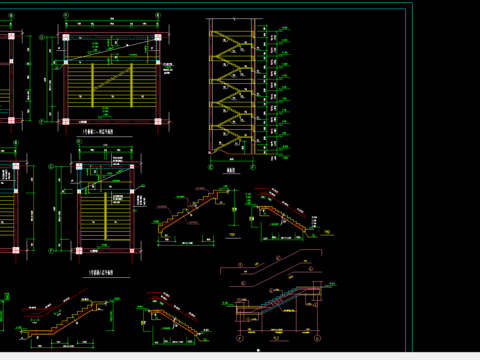The width and height of the screenshot is (480, 360).
Task: Select the escalator-style section at bottom right
Action: (279, 296)
